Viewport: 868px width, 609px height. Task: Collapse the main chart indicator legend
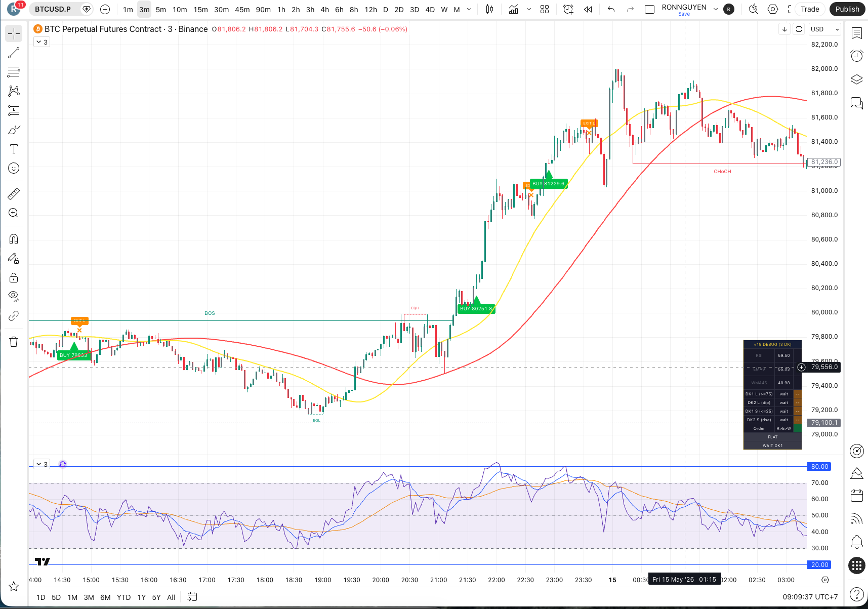[42, 42]
